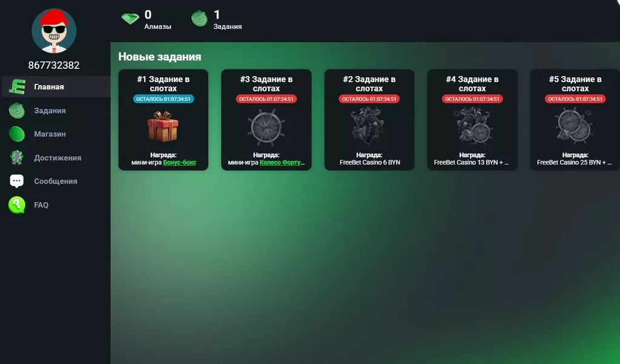This screenshot has width=620, height=364.
Task: Open task card #2 Задание в слотах
Action: pyautogui.click(x=369, y=120)
